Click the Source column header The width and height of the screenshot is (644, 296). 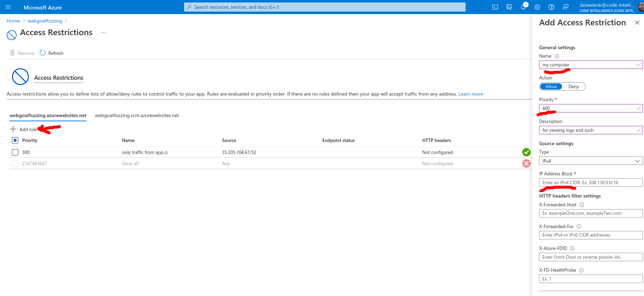point(229,140)
